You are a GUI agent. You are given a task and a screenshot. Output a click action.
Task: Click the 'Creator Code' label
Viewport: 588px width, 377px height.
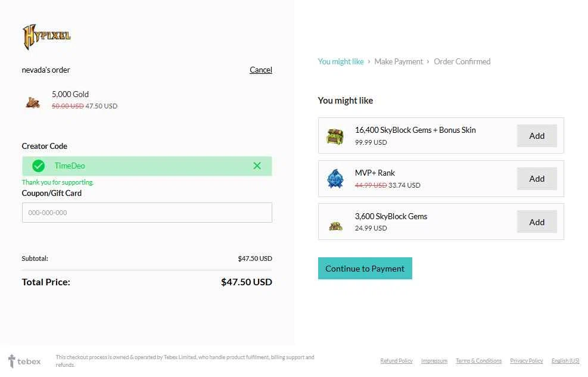click(44, 146)
